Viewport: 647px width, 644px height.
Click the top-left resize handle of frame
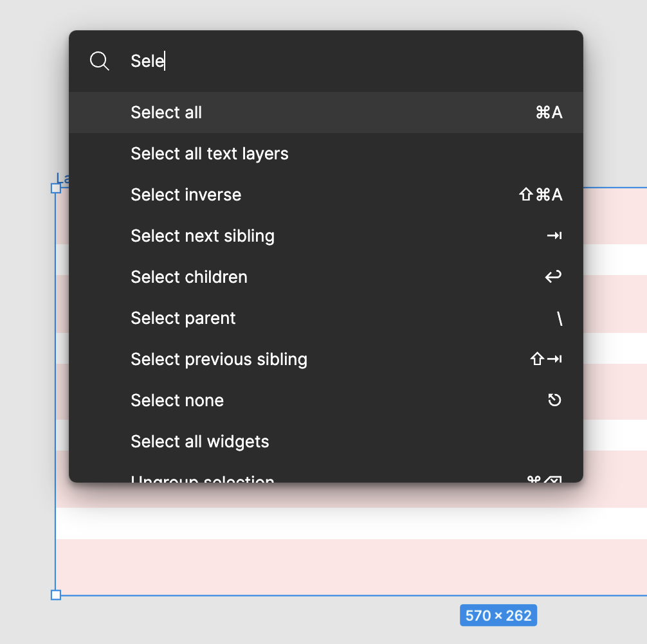[x=56, y=188]
